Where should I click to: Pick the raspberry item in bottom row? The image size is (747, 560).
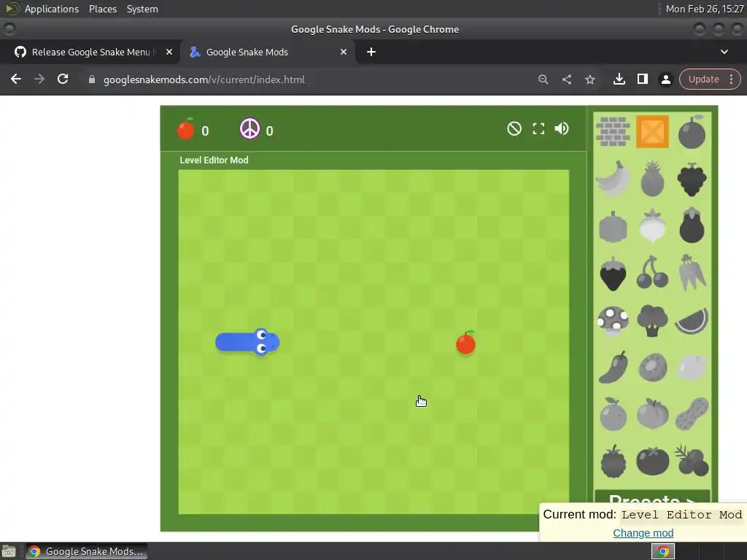[x=613, y=461]
